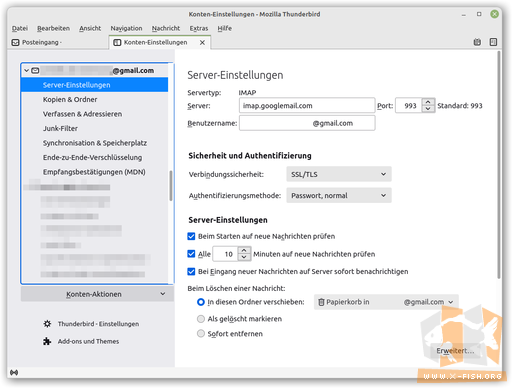Click the Thunderbird settings gear icon
512x388 pixels.
[47, 324]
